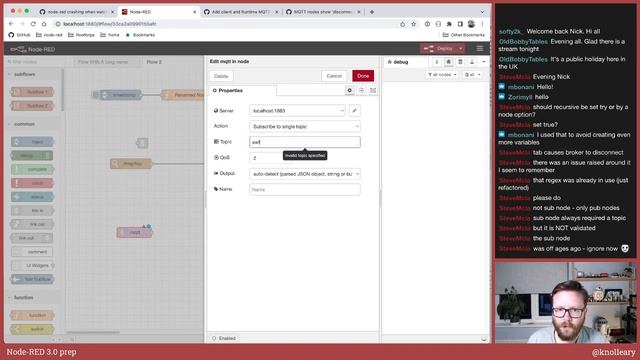Open the Chrome three-dot menu
Viewport: 640px width, 360px height.
pyautogui.click(x=482, y=24)
